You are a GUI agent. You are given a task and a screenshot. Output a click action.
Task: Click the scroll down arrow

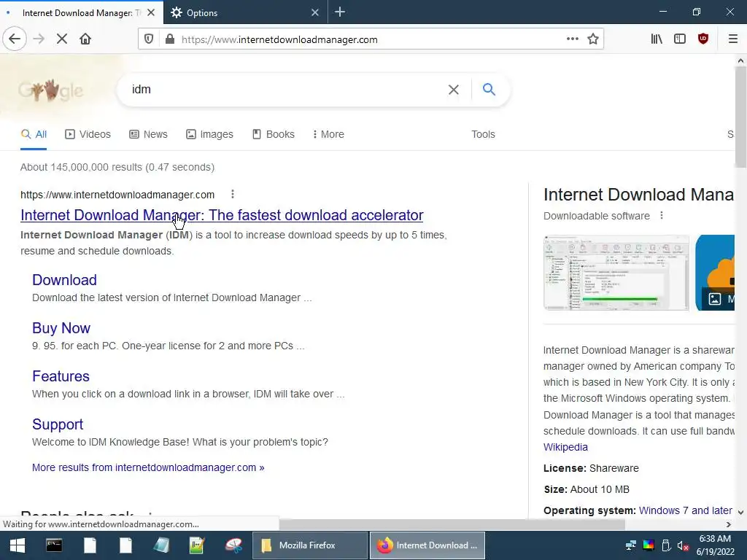point(740,513)
